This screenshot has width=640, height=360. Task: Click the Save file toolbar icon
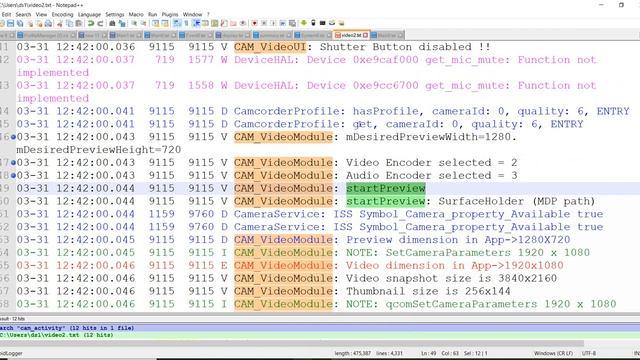10,23
